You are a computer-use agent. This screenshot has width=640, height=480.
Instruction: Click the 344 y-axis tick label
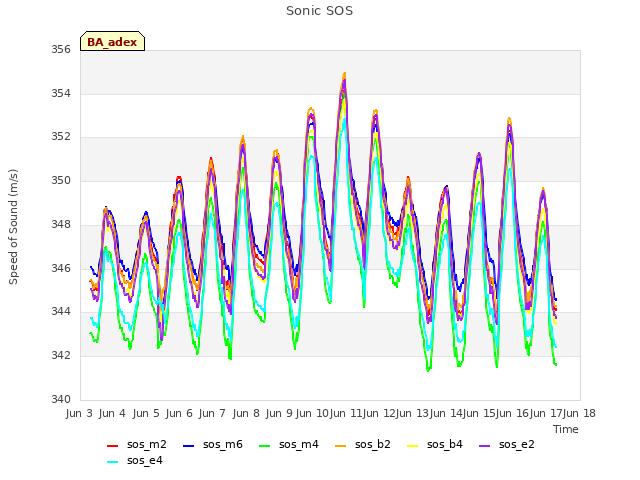pyautogui.click(x=61, y=312)
